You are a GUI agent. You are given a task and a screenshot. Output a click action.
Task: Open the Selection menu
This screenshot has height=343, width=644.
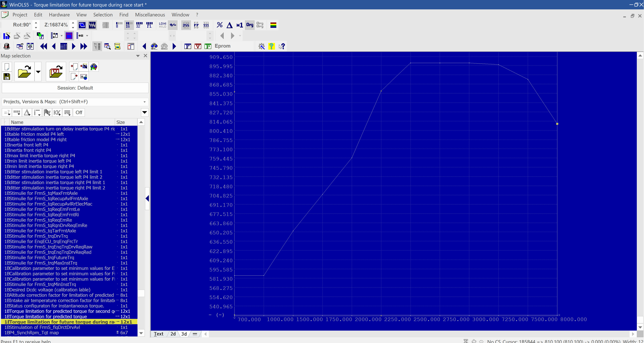tap(103, 15)
